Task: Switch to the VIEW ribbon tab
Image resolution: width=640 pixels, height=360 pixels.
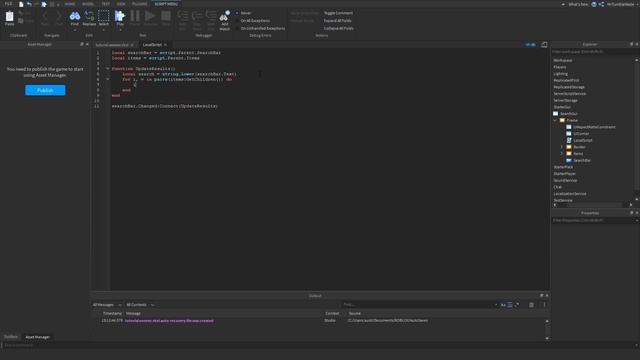Action: coord(121,4)
